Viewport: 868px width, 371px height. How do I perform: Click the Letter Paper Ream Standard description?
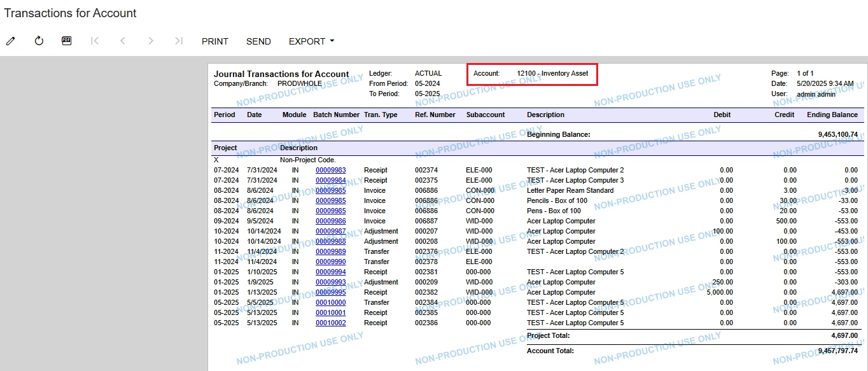[x=570, y=190]
